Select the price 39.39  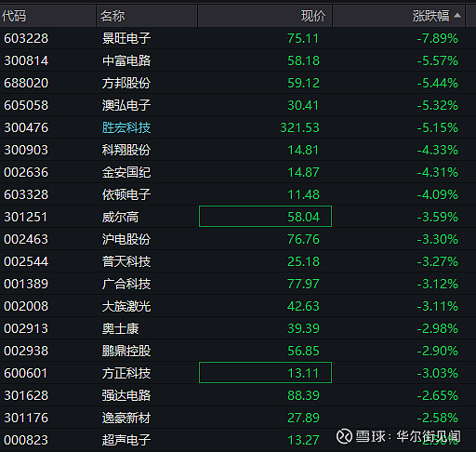coord(303,328)
